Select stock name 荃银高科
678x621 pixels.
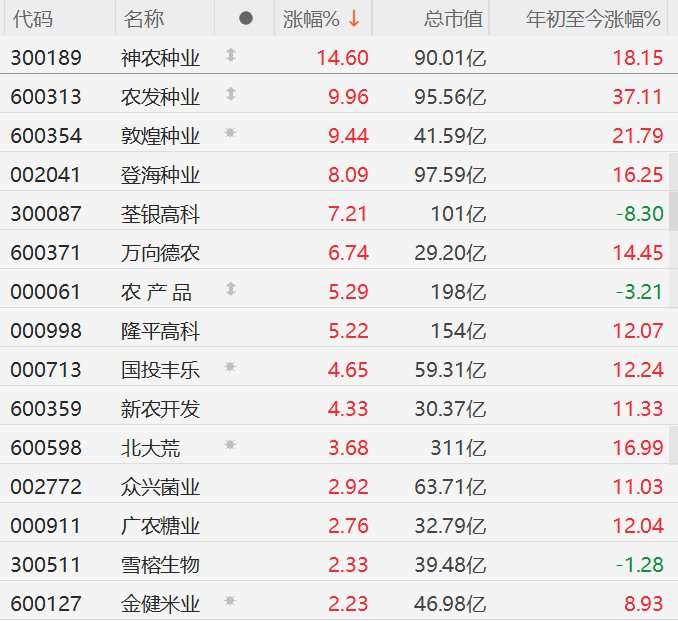[x=160, y=214]
